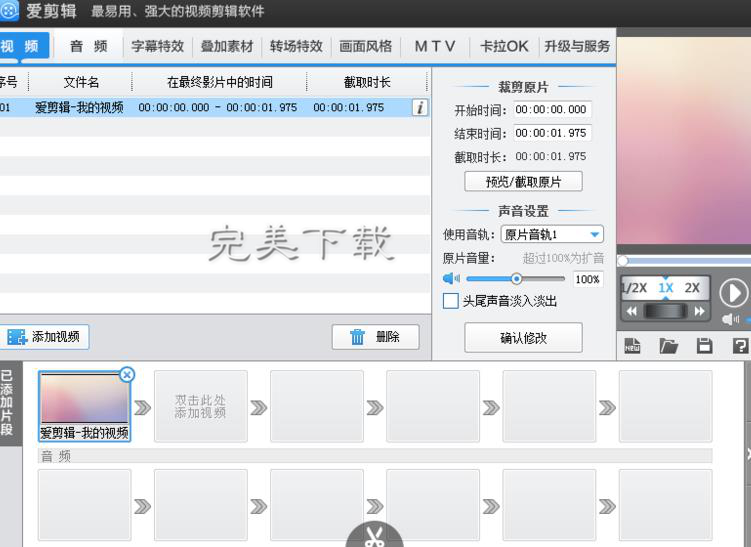The height and width of the screenshot is (547, 751).
Task: Click the 确认修改 button
Action: pos(523,338)
